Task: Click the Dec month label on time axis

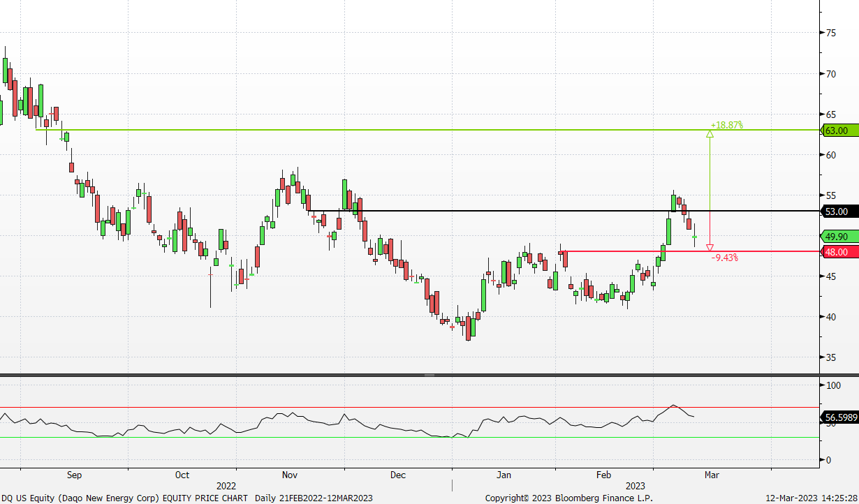Action: (x=397, y=475)
